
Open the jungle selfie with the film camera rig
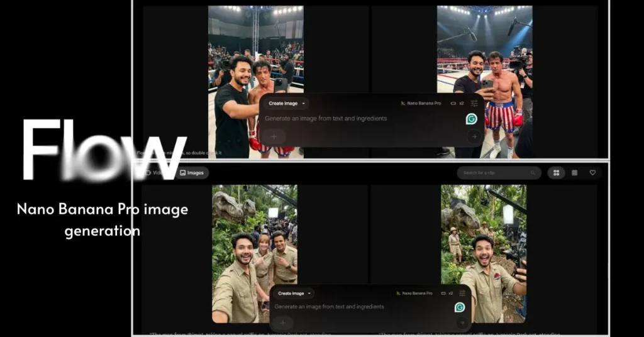point(484,253)
